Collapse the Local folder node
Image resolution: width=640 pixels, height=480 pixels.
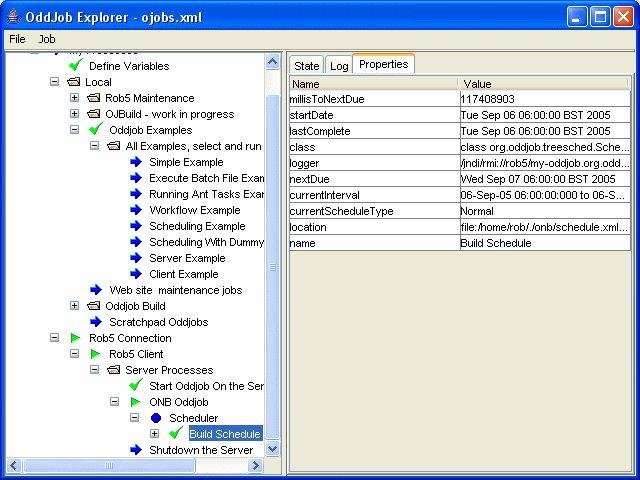[54, 82]
